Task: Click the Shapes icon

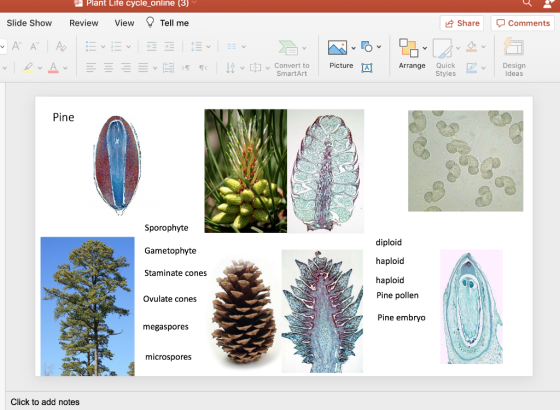Action: point(367,46)
